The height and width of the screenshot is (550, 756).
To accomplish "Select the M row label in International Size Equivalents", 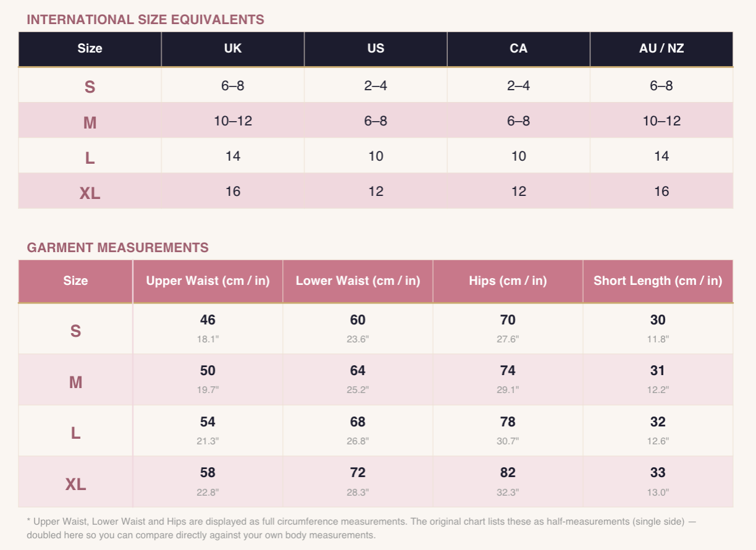I will click(x=90, y=122).
